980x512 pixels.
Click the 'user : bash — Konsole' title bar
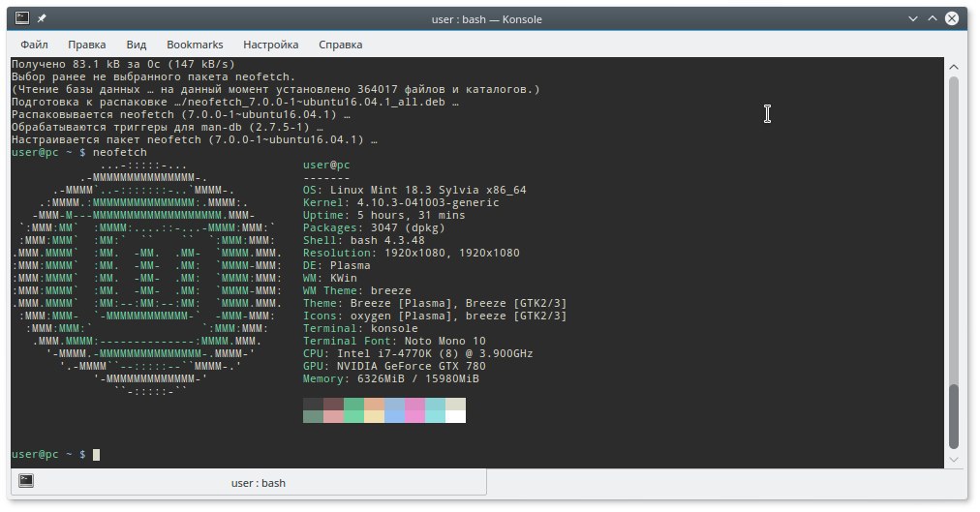pos(487,18)
